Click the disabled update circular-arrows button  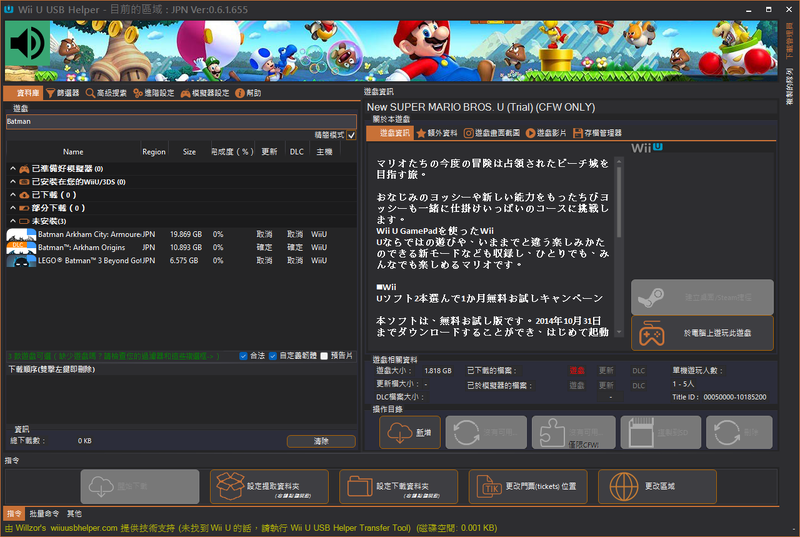click(x=486, y=432)
